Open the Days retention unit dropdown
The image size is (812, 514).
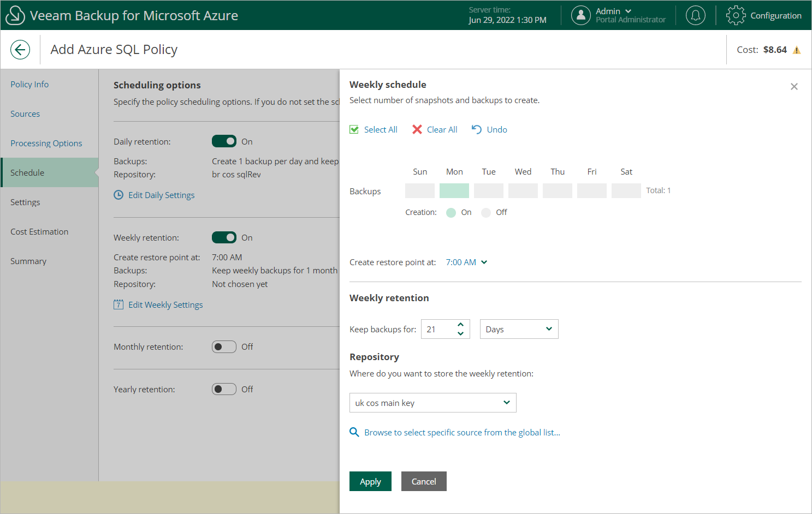pyautogui.click(x=519, y=329)
